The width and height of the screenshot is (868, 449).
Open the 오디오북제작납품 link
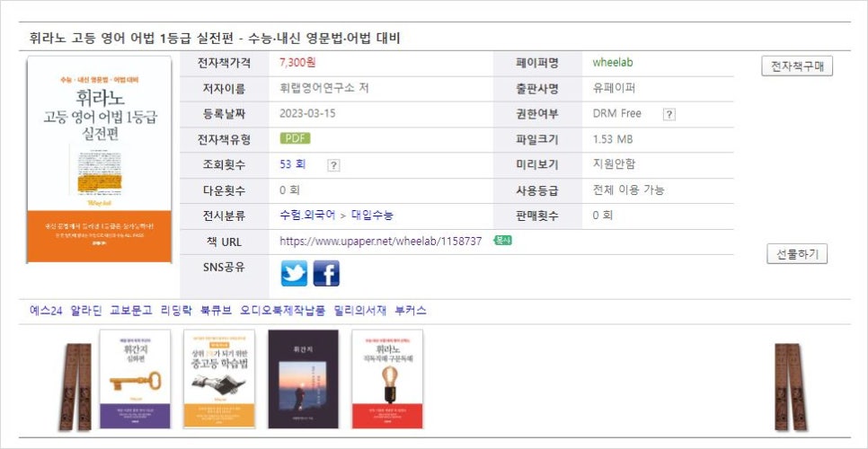pyautogui.click(x=282, y=311)
